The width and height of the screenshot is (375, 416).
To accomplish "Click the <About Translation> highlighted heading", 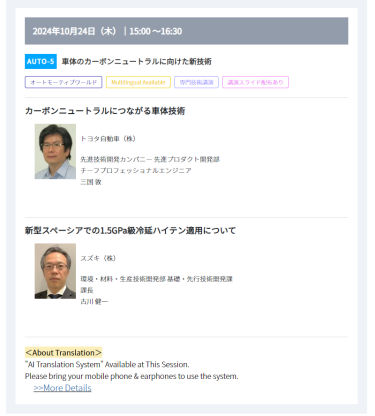I will (63, 352).
